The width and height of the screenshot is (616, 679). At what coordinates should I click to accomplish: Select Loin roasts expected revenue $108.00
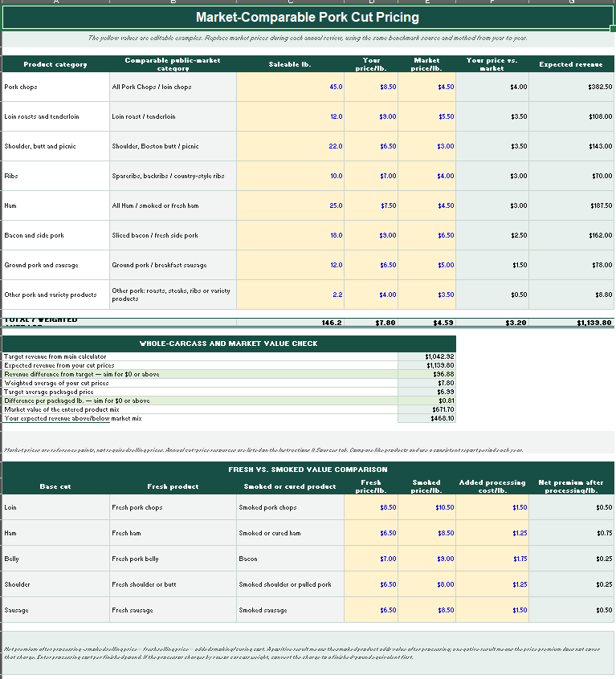571,116
